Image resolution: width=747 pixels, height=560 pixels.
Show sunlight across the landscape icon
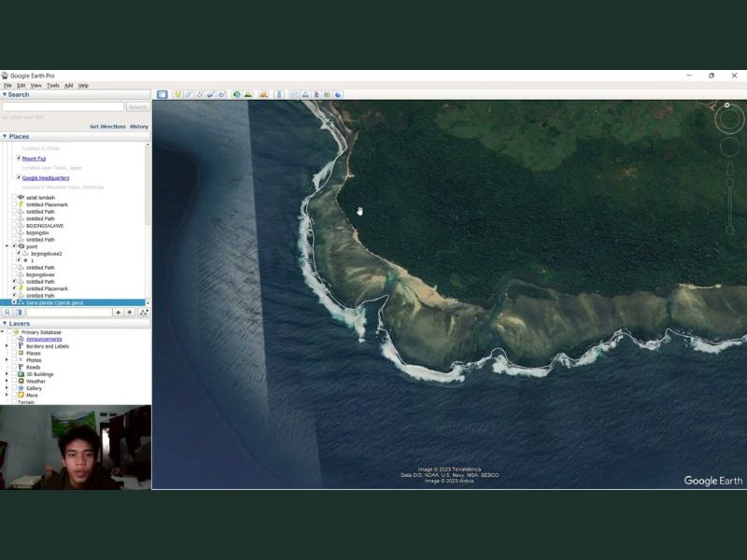[x=247, y=94]
